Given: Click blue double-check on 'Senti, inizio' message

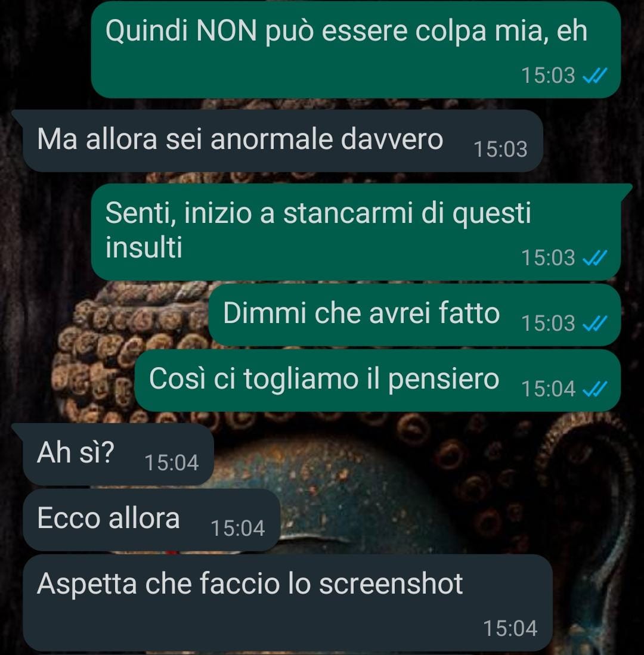Looking at the screenshot, I should coord(595,257).
